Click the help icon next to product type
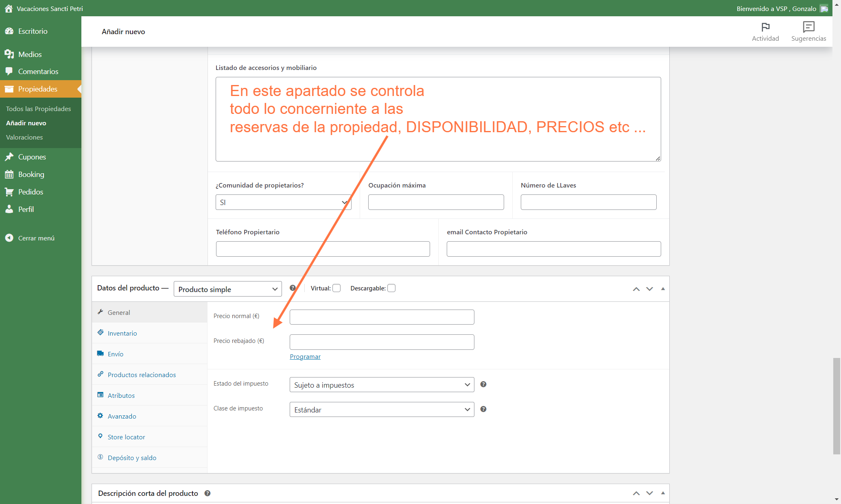This screenshot has width=841, height=504. click(293, 288)
